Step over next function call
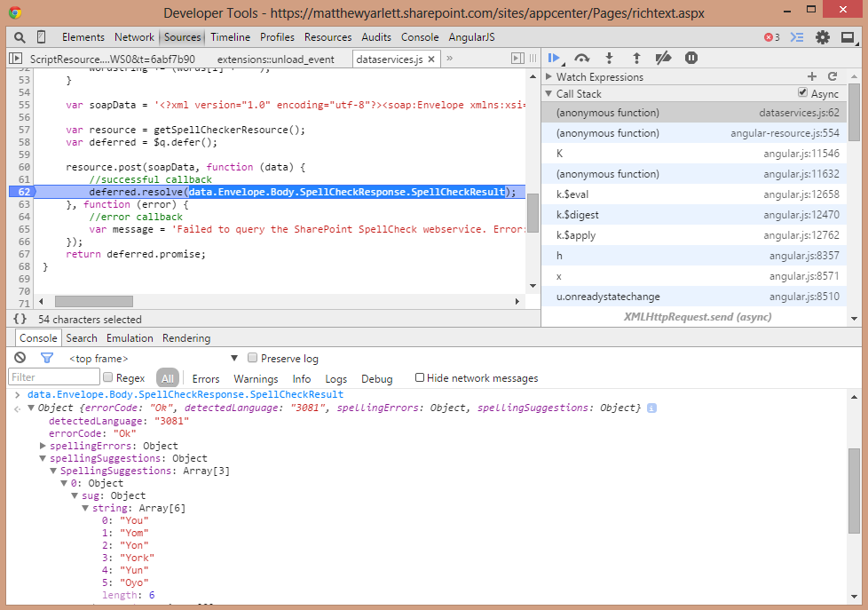 582,58
